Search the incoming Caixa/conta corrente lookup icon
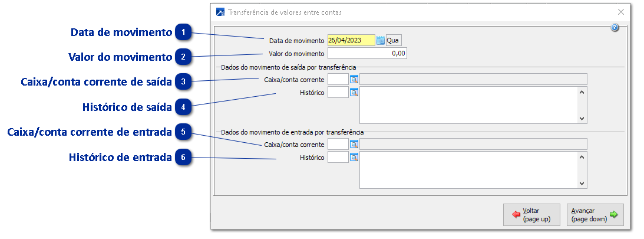This screenshot has height=239, width=644. (354, 145)
